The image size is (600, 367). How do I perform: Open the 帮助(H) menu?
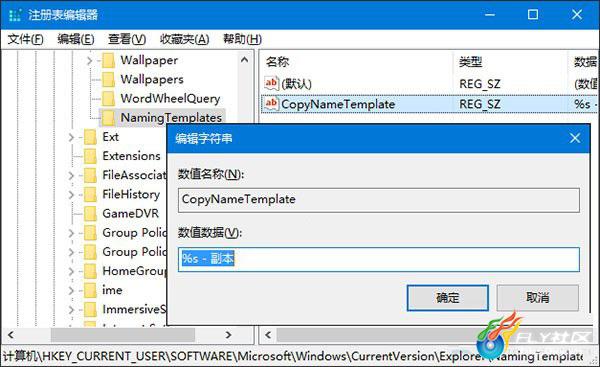tap(243, 39)
